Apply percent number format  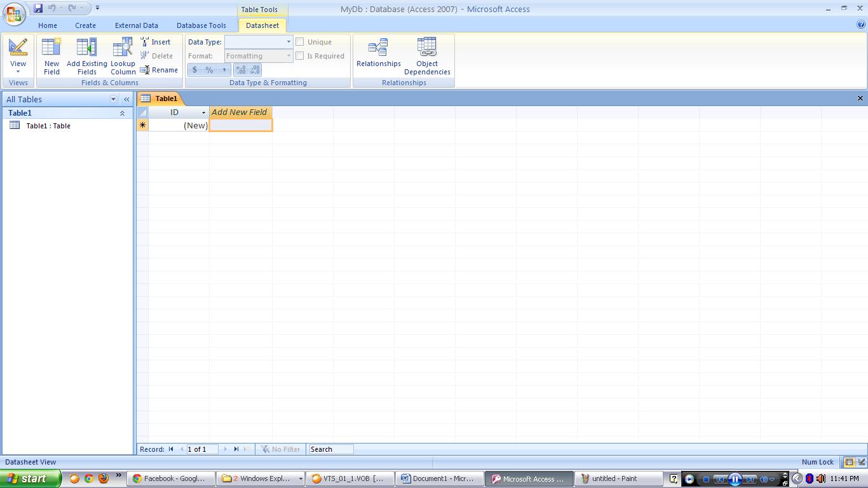(x=209, y=70)
